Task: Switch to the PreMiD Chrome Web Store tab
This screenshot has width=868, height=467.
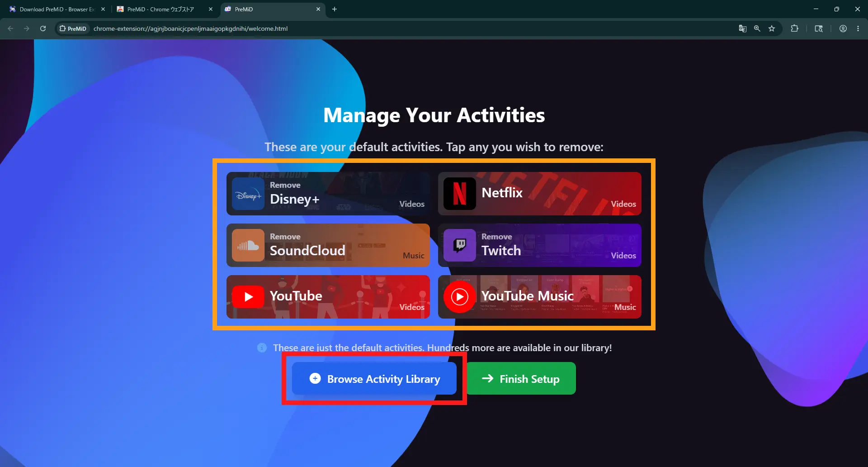Action: 164,9
